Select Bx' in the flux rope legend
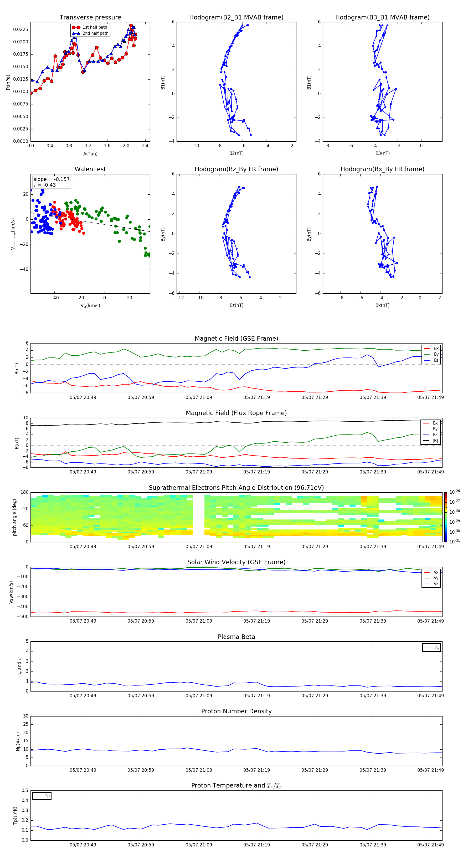This screenshot has height=868, width=473. (431, 423)
